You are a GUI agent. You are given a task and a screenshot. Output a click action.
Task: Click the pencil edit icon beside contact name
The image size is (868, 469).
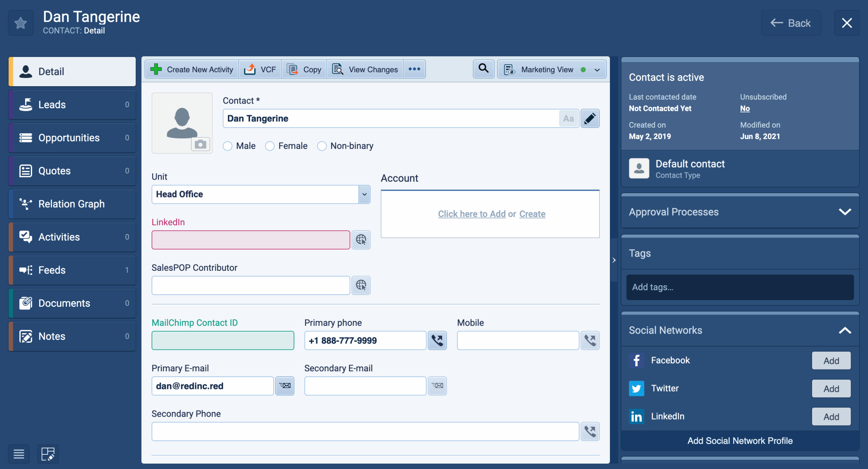coord(590,118)
